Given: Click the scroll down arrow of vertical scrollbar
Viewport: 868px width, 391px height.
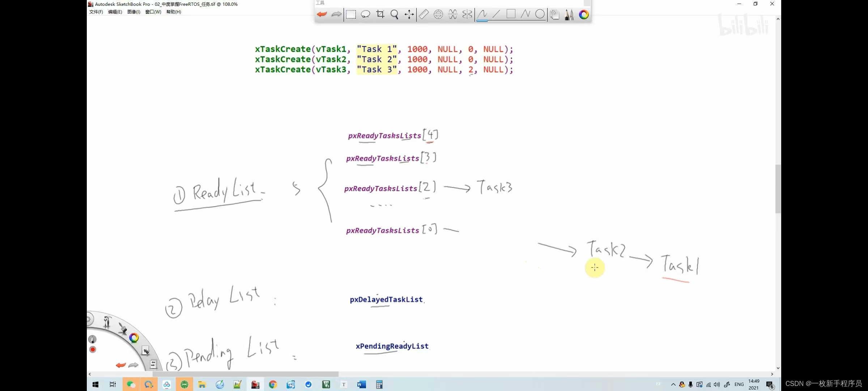Looking at the screenshot, I should (x=778, y=368).
